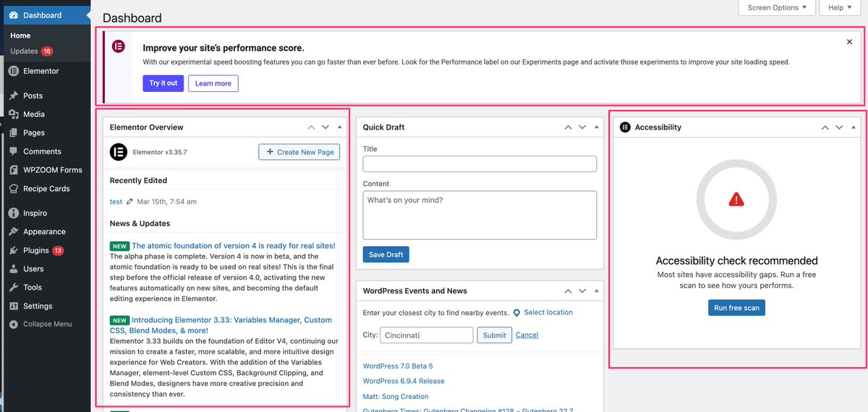Click the Select location pin icon
Viewport: 868px width, 412px height.
point(516,313)
